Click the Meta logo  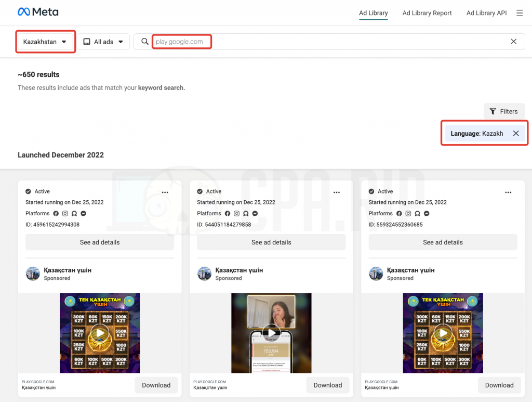[x=38, y=12]
